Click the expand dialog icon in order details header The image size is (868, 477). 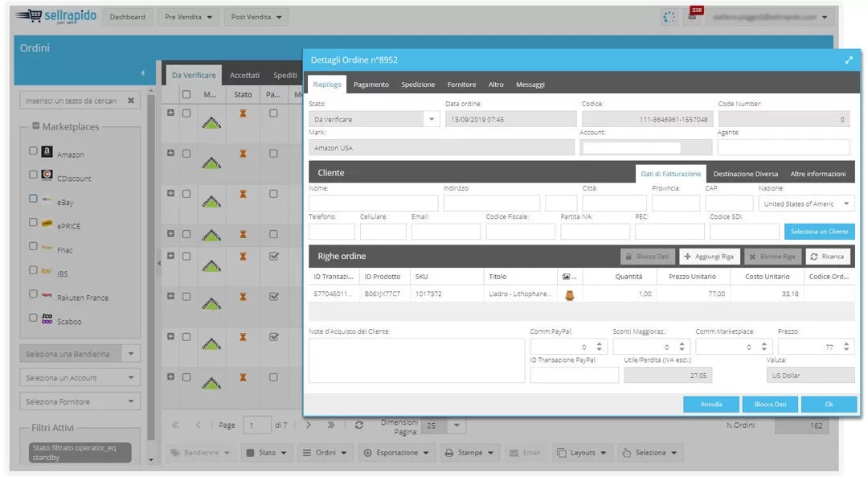(849, 60)
